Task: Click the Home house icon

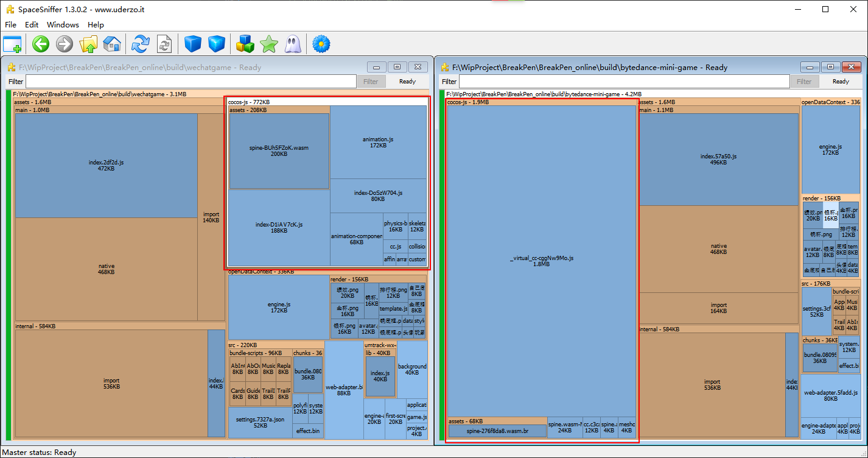Action: coord(111,44)
